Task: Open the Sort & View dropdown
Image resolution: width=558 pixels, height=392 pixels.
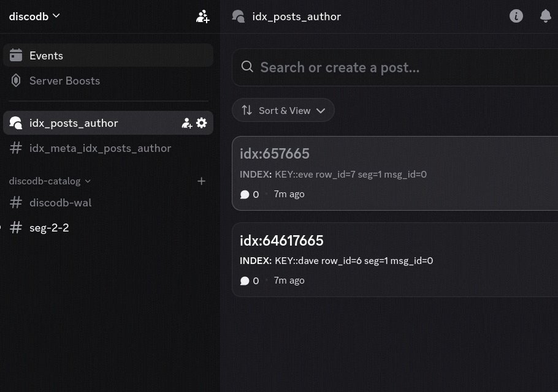Action: [283, 110]
